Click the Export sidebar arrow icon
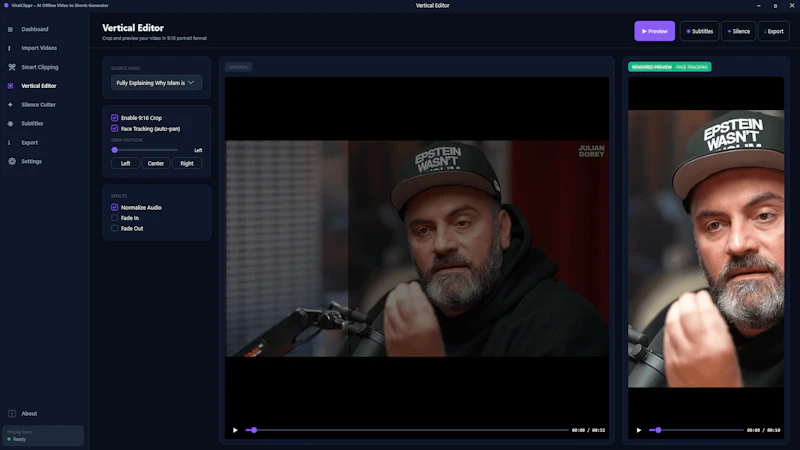The width and height of the screenshot is (800, 450). 9,142
